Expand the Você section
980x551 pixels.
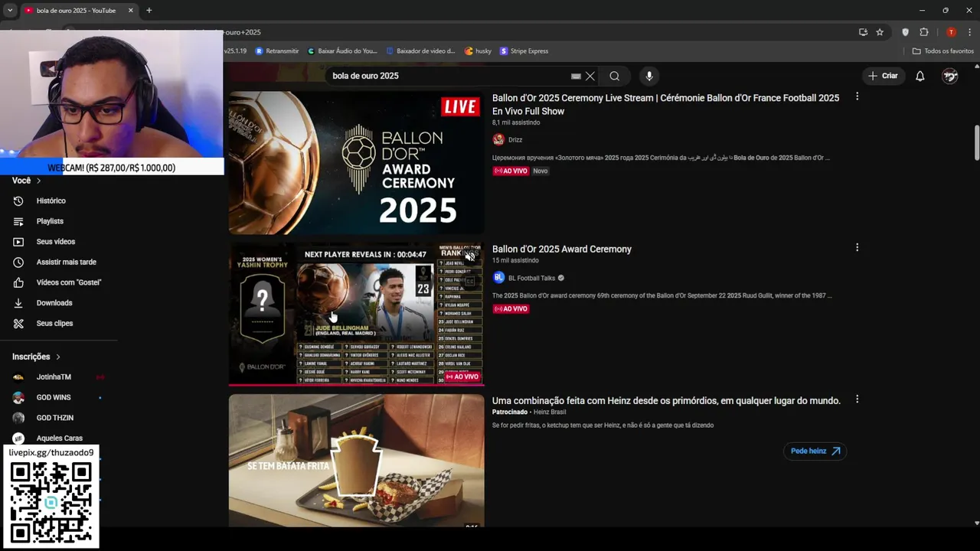tap(26, 181)
